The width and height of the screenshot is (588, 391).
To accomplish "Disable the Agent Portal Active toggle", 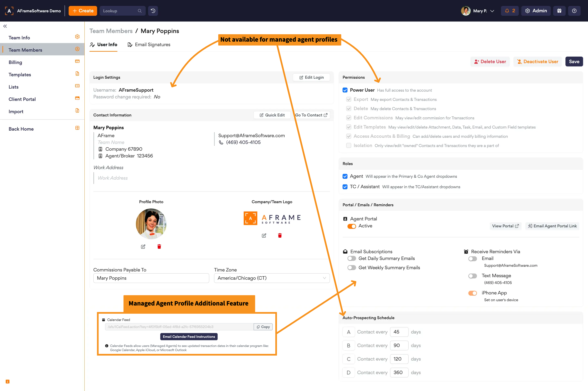I will point(352,226).
